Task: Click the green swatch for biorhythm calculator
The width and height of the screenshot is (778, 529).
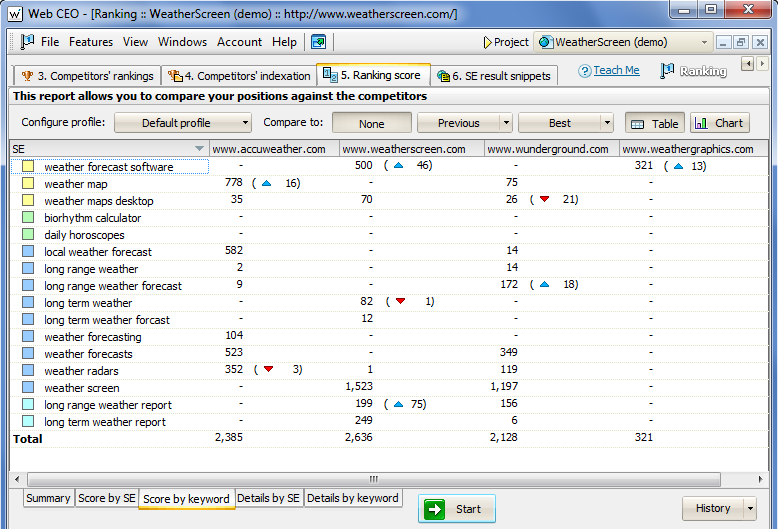Action: pos(28,217)
